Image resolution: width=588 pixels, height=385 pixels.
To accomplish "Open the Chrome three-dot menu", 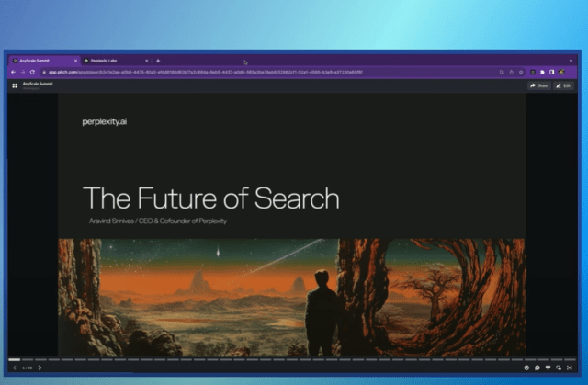I will 571,72.
